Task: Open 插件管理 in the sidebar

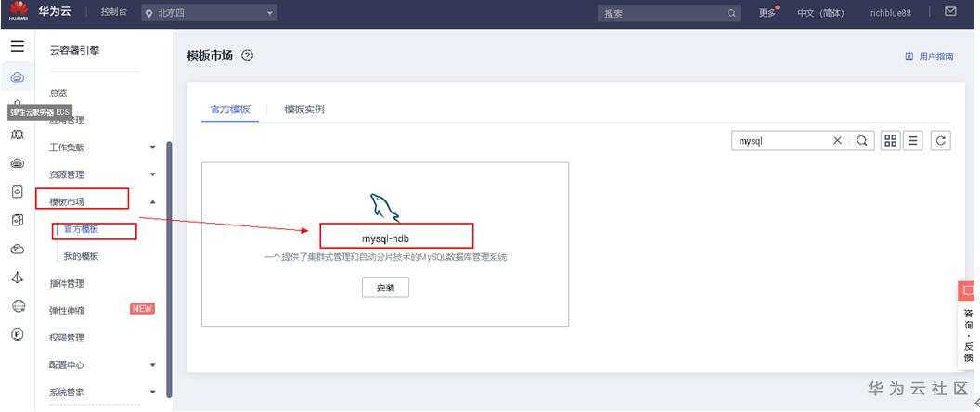Action: click(x=66, y=283)
